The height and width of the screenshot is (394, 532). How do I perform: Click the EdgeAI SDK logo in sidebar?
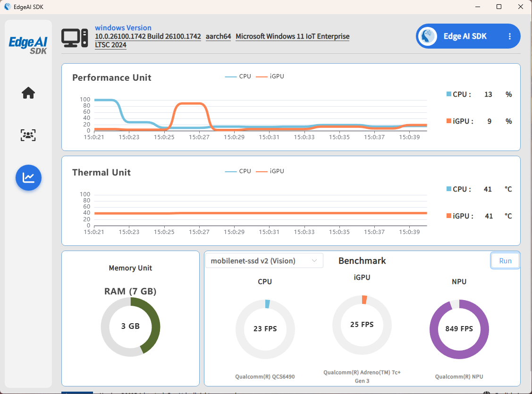[x=28, y=45]
